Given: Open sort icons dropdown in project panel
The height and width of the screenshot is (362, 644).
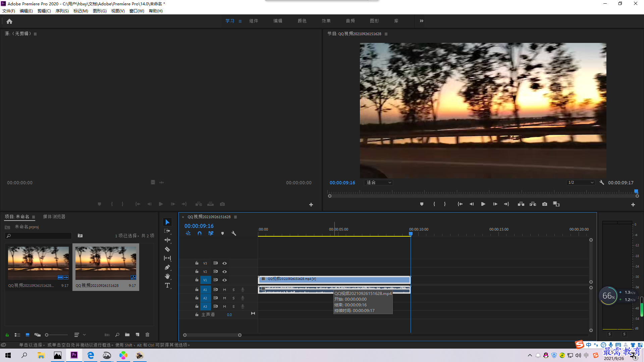Looking at the screenshot, I should (79, 335).
